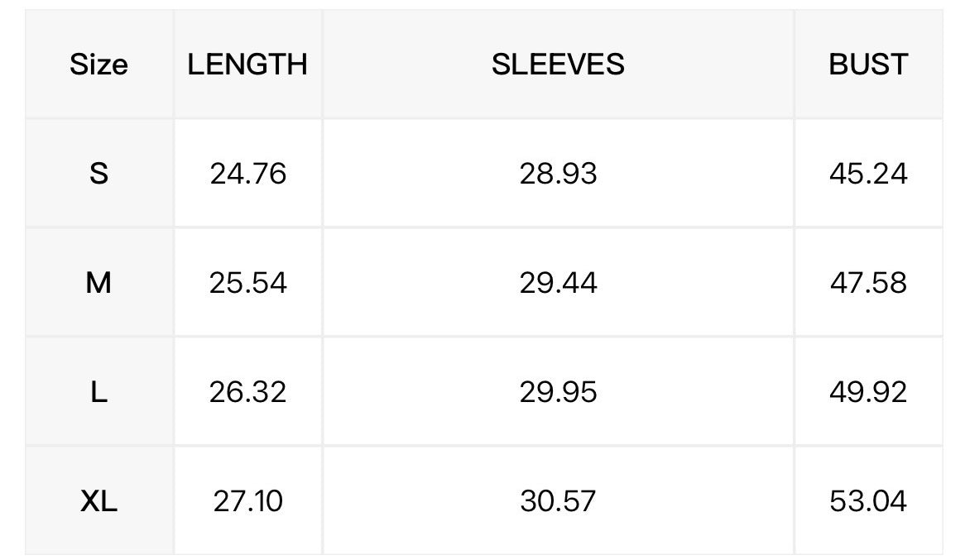
Task: Select the XL size row label
Action: pyautogui.click(x=99, y=501)
